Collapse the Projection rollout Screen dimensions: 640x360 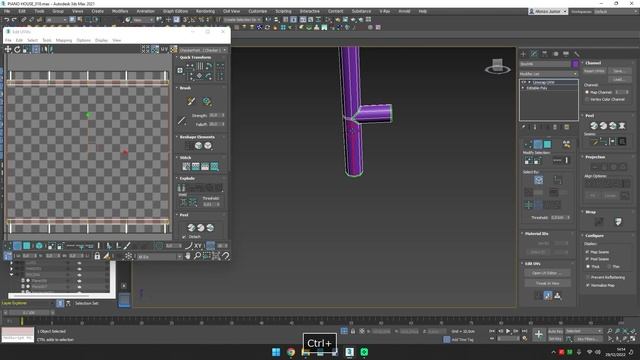[595, 157]
